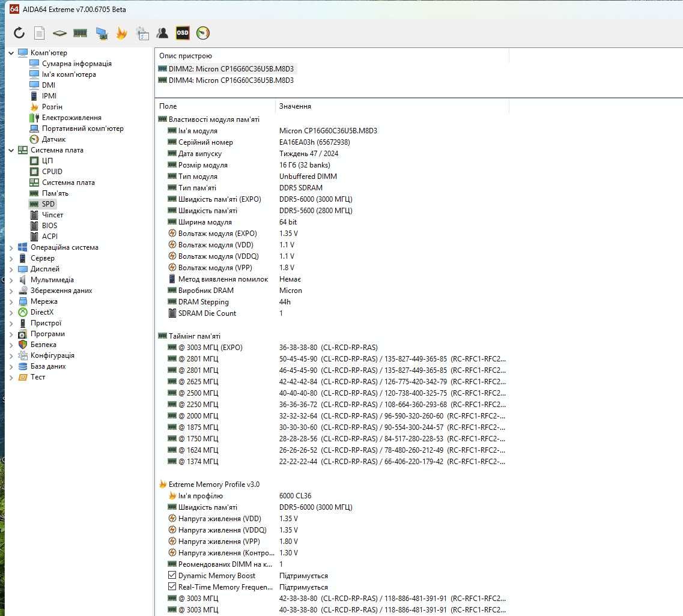Select the Пристрої tree item
Screen dimensions: 683x616
(46, 323)
